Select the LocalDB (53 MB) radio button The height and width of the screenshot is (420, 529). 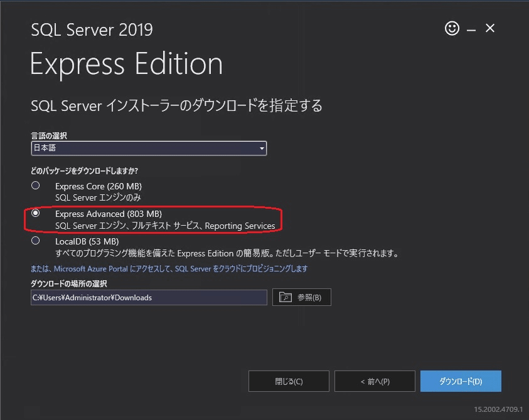(35, 241)
